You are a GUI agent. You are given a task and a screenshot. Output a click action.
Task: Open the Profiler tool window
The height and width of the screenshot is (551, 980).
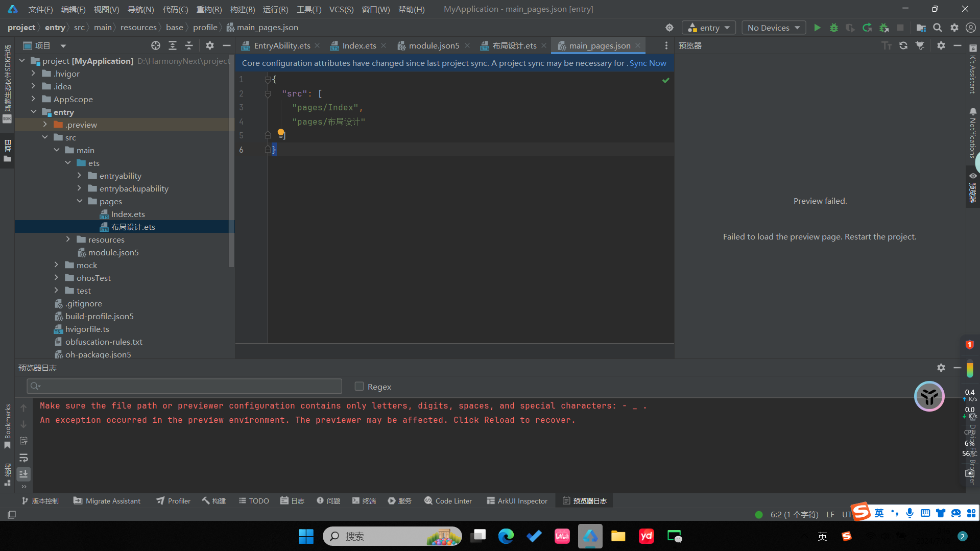coord(174,501)
